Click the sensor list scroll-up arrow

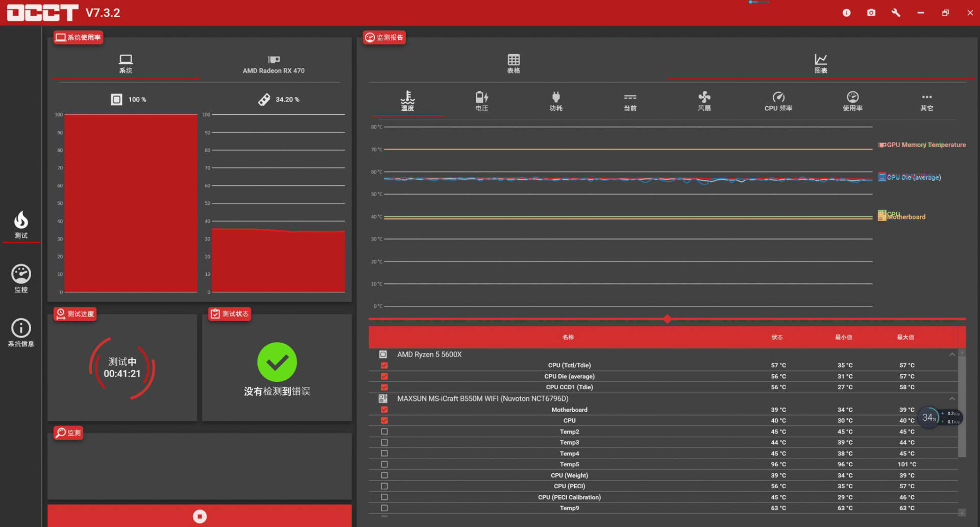tap(962, 352)
